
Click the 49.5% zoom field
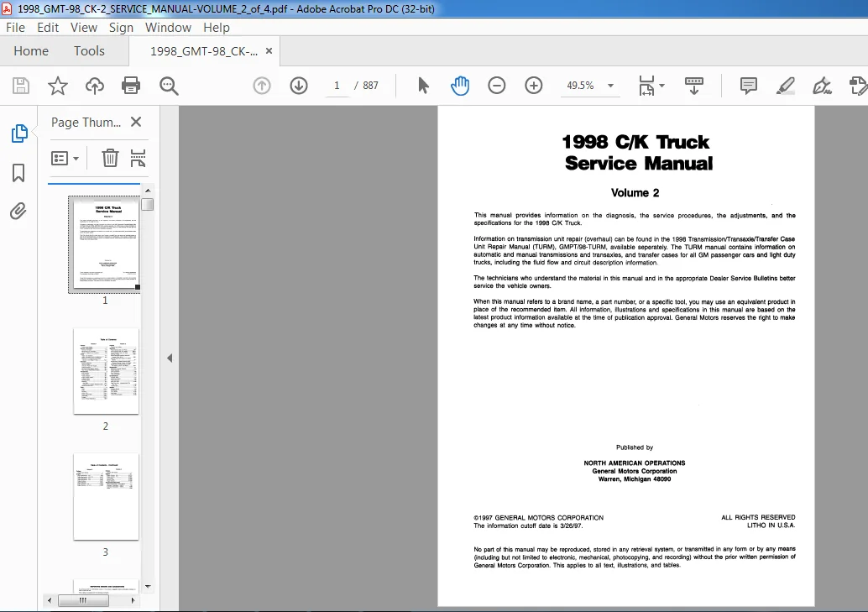coord(580,86)
